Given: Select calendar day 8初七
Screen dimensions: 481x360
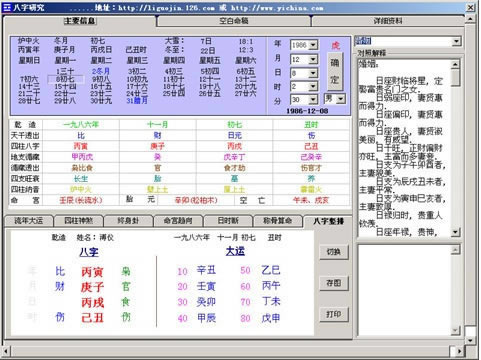Looking at the screenshot, I should tap(65, 79).
